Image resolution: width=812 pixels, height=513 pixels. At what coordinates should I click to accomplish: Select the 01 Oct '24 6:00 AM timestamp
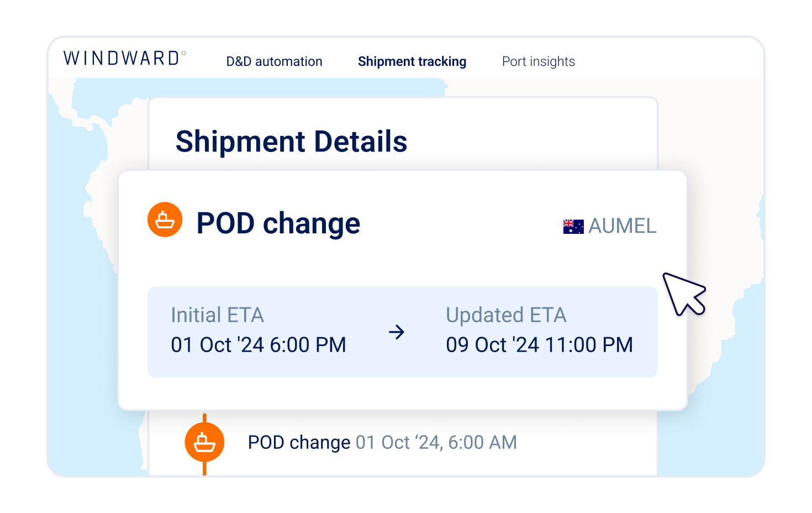[x=436, y=442]
